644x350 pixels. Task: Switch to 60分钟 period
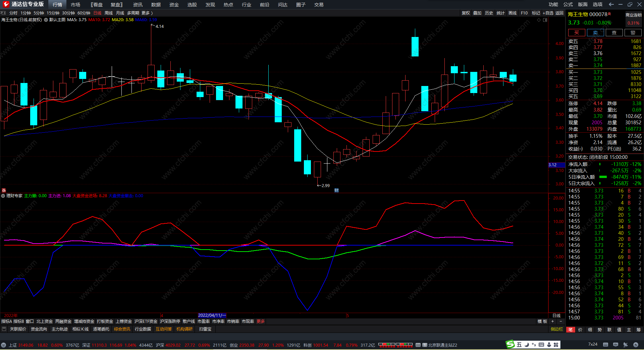[84, 13]
